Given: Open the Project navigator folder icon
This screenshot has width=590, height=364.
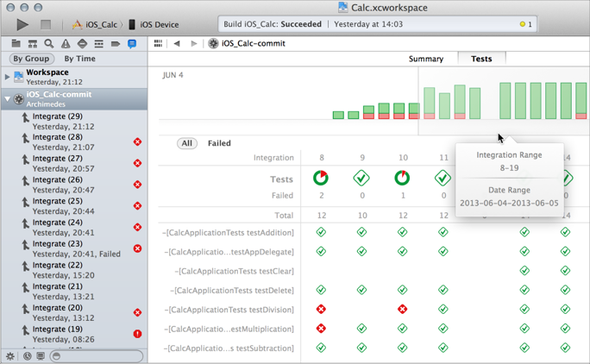Looking at the screenshot, I should tap(16, 44).
